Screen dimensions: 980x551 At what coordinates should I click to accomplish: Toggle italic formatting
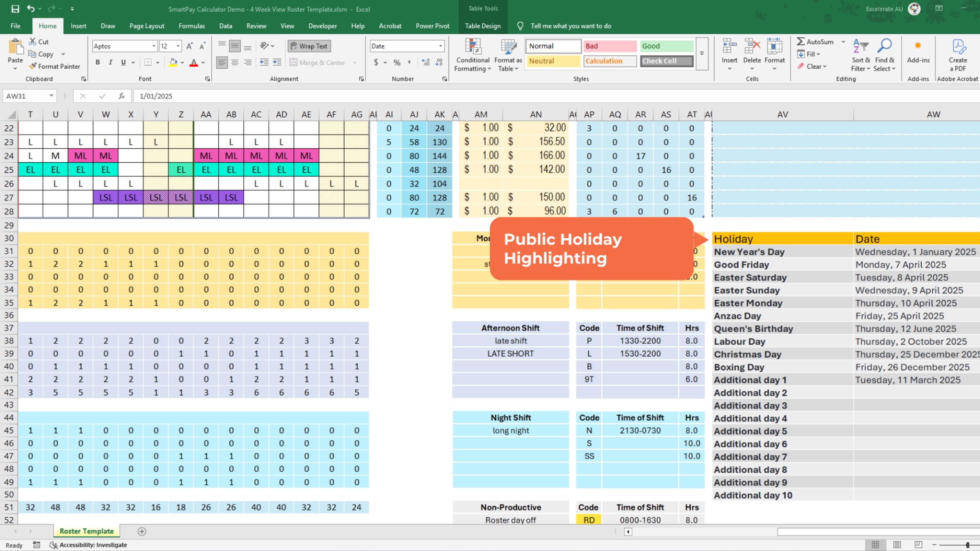pos(110,62)
